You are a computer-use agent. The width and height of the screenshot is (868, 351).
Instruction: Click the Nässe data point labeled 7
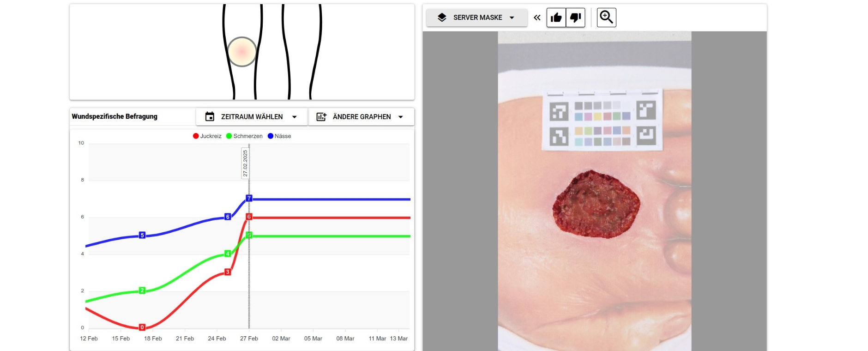[249, 198]
